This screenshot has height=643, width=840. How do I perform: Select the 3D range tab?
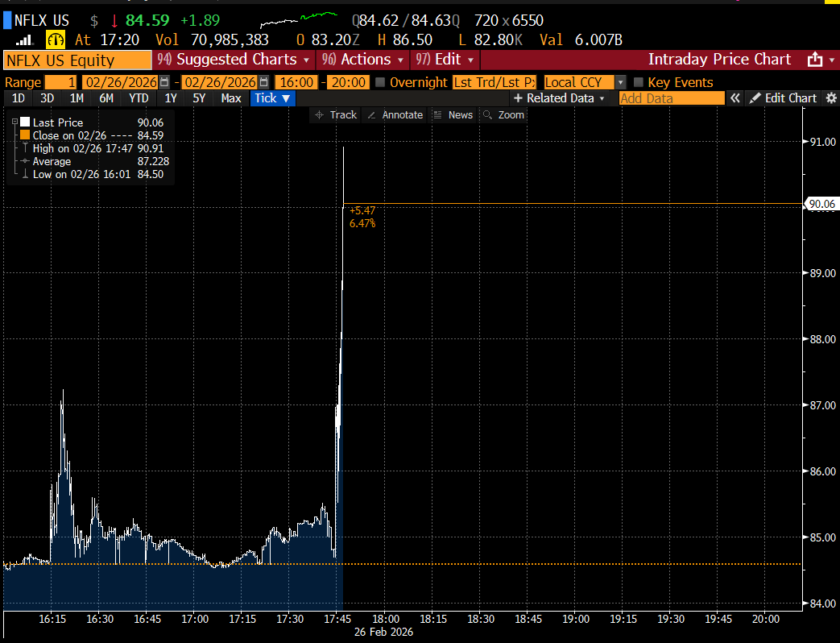click(x=48, y=98)
